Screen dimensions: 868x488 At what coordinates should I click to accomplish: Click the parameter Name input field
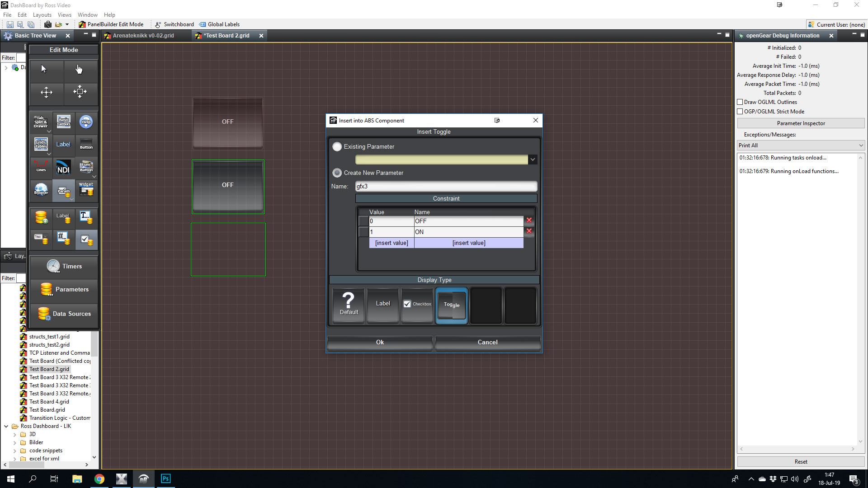[446, 187]
